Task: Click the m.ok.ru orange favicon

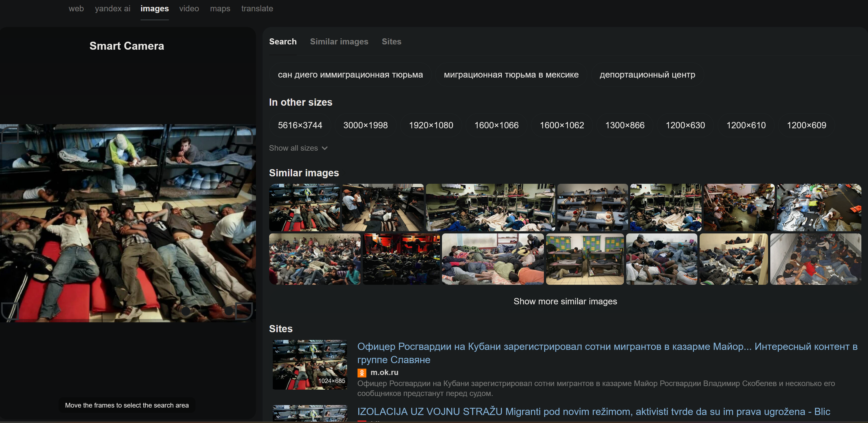Action: click(x=362, y=373)
